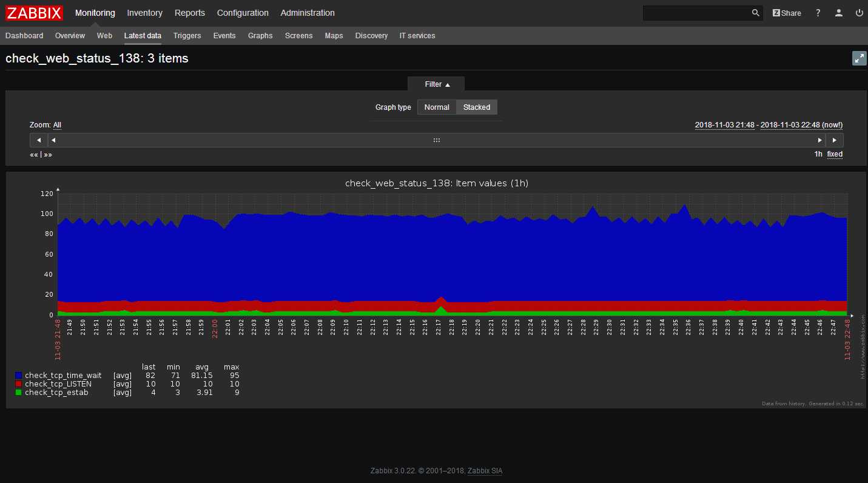Go to the Graphs tab
Image resolution: width=868 pixels, height=483 pixels.
point(260,36)
